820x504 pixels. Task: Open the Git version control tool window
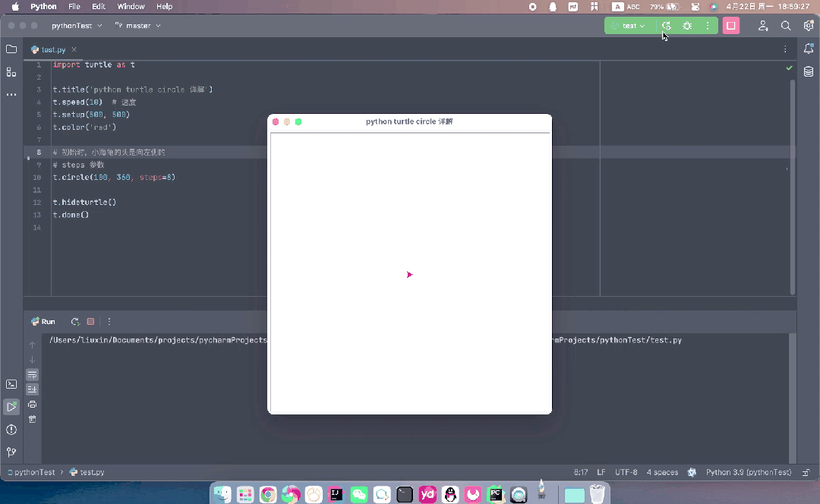click(x=11, y=452)
